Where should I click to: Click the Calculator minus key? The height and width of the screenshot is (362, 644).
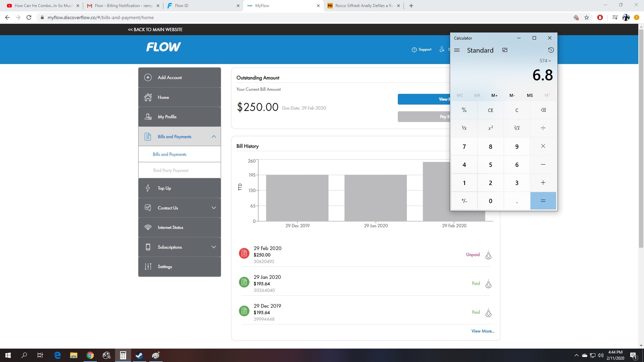tap(543, 165)
